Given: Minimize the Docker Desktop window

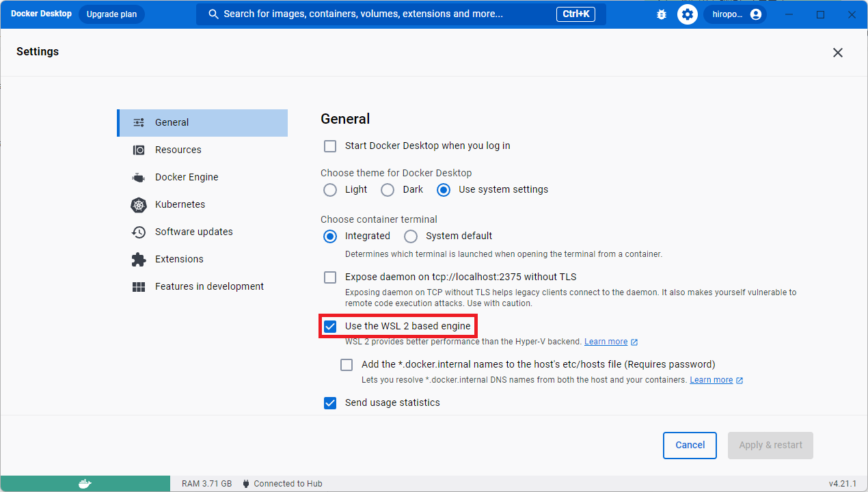Looking at the screenshot, I should (x=791, y=14).
